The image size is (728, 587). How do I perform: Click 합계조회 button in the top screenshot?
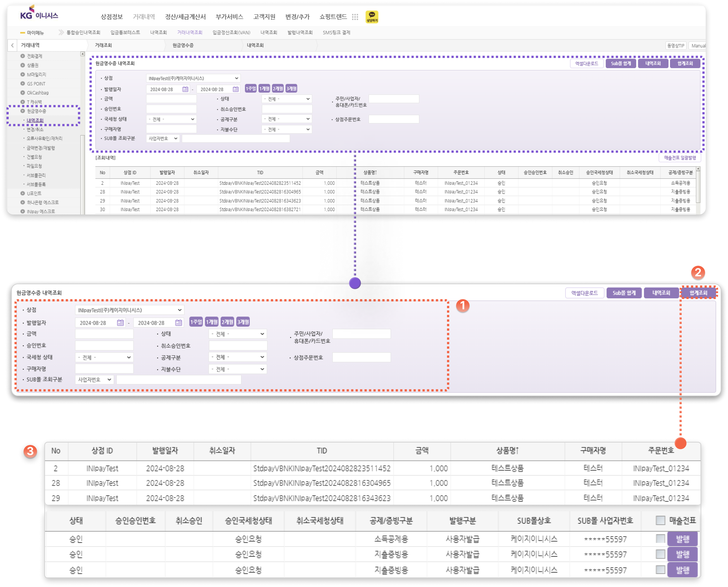[685, 63]
